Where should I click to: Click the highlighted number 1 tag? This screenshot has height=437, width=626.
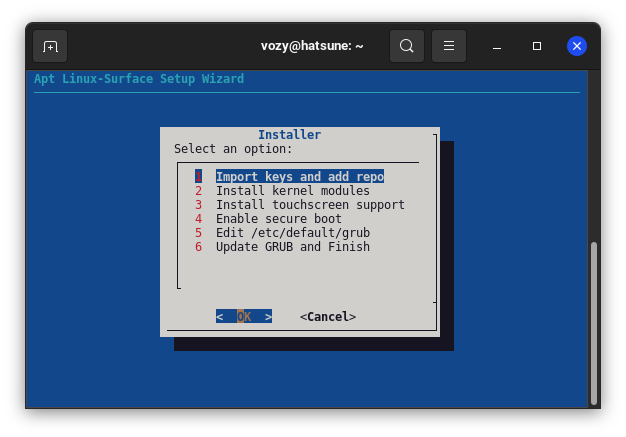tap(198, 176)
